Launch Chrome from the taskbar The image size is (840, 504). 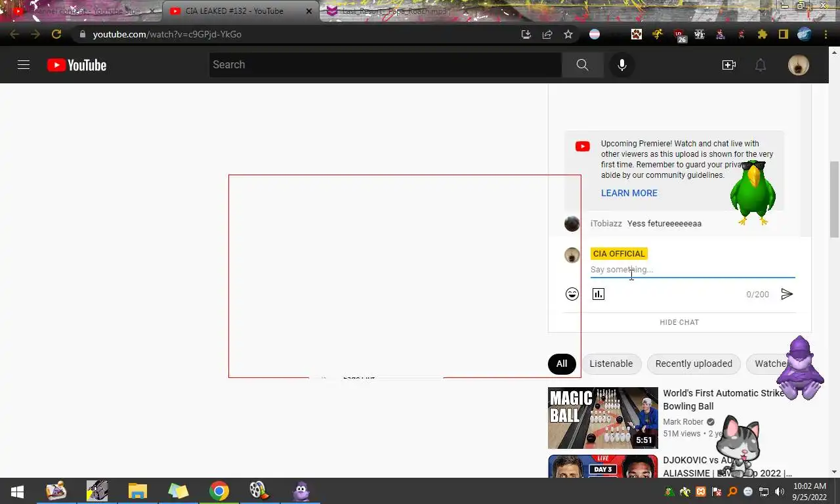219,491
